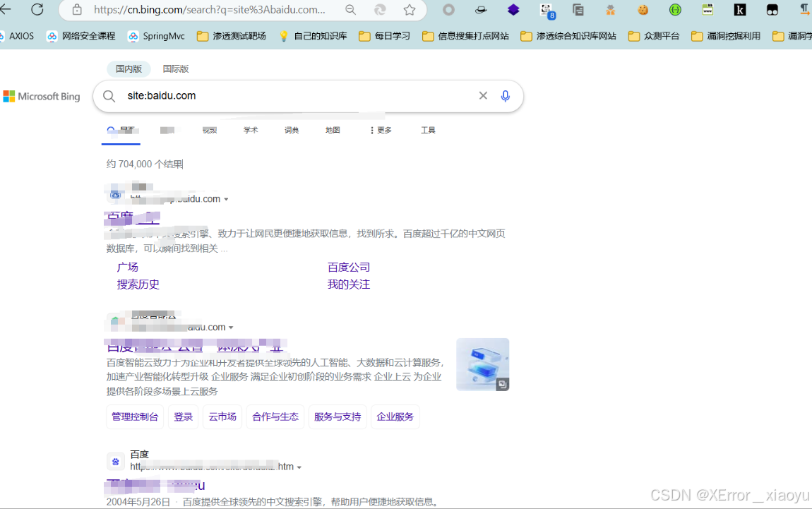Open the 网络安全课程 bookmark
Screen dimensions: 812x509
tap(80, 36)
